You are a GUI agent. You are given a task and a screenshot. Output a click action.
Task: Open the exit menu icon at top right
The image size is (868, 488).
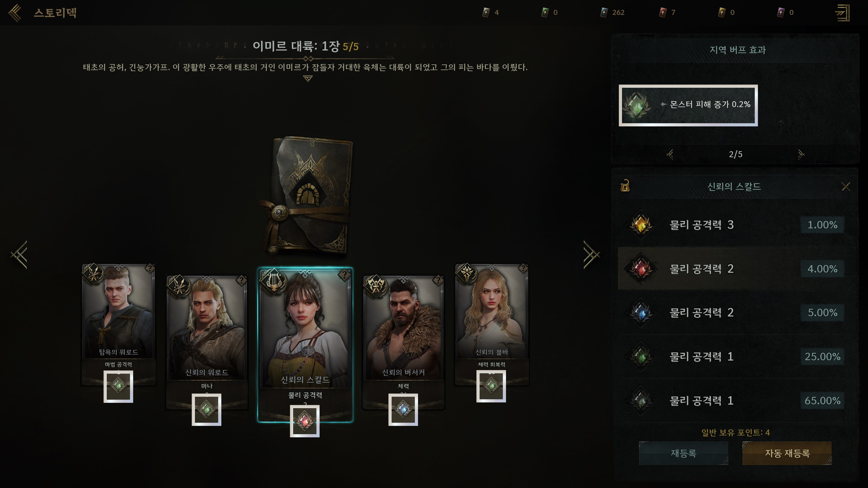pyautogui.click(x=842, y=13)
